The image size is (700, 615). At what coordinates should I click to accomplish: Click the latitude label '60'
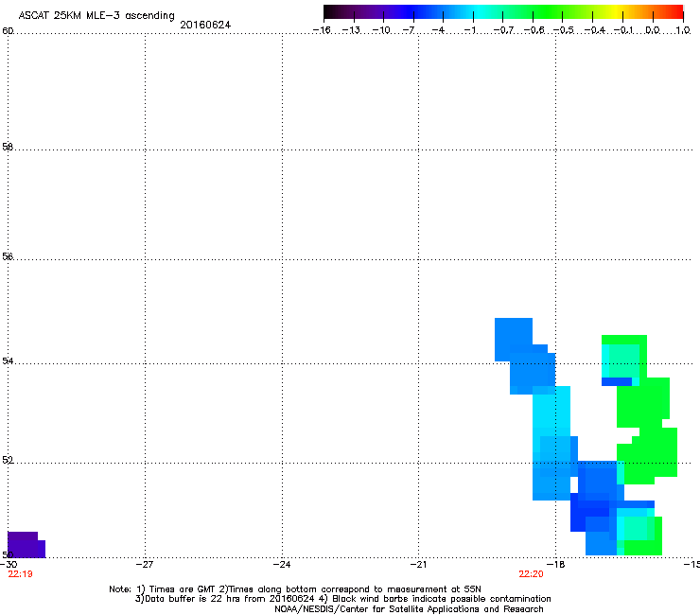pos(8,31)
